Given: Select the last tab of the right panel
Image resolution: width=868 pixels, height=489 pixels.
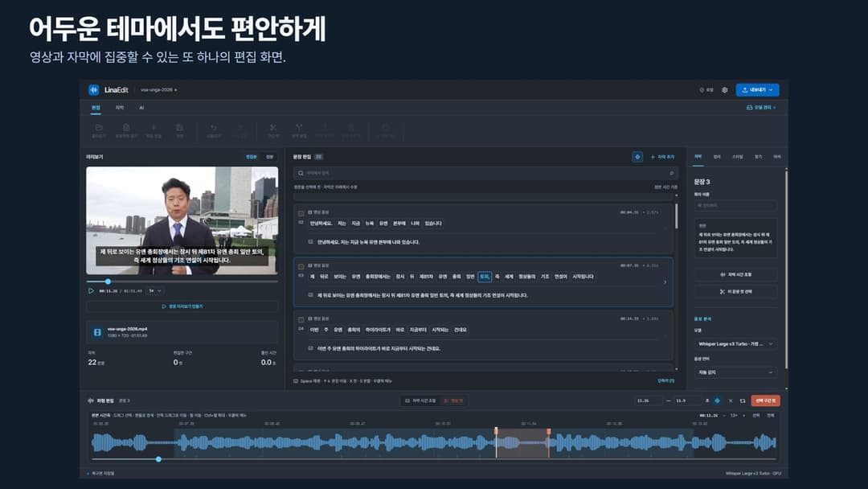Looking at the screenshot, I should click(776, 157).
